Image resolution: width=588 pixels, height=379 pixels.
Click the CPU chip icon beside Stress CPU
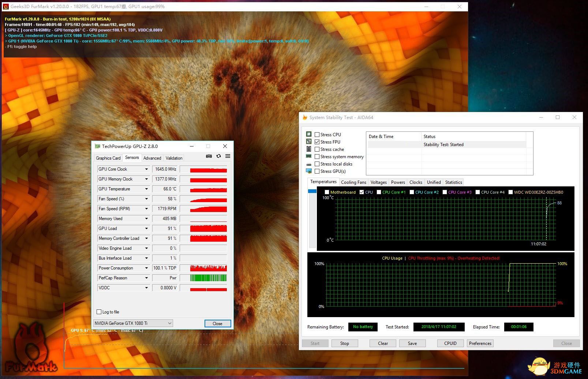click(x=309, y=134)
